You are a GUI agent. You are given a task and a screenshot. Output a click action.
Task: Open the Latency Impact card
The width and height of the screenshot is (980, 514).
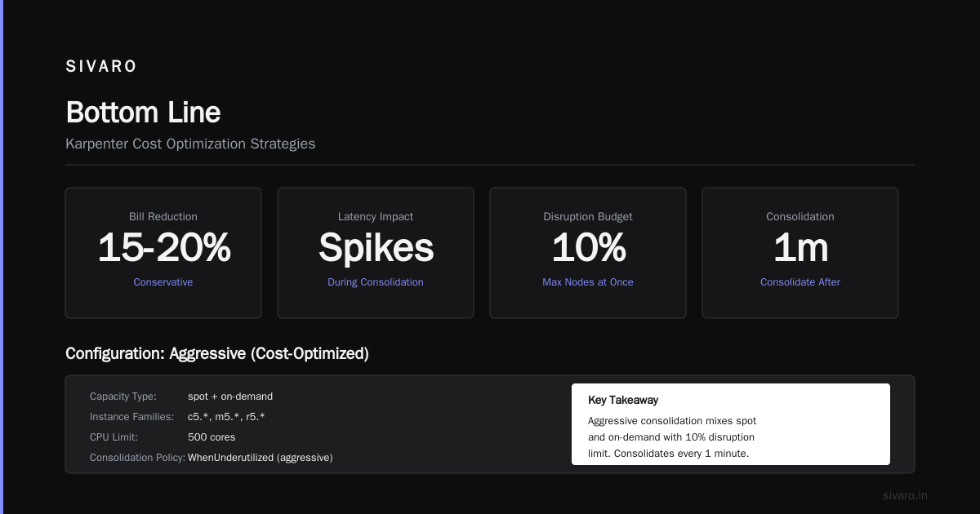(x=376, y=253)
